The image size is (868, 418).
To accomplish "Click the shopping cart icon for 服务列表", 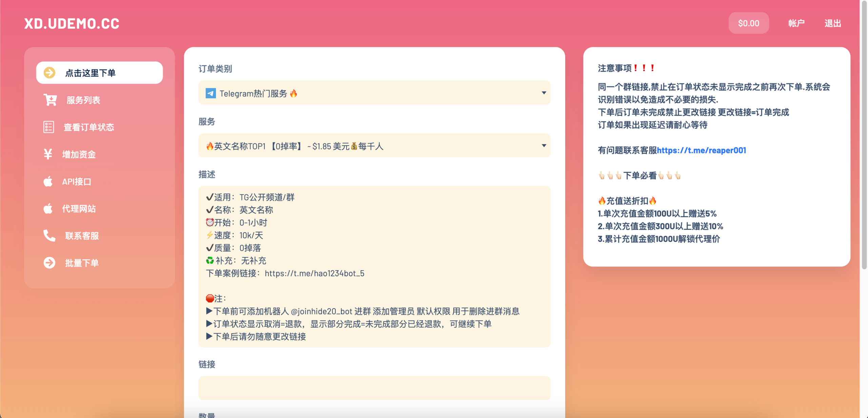I will coord(50,100).
